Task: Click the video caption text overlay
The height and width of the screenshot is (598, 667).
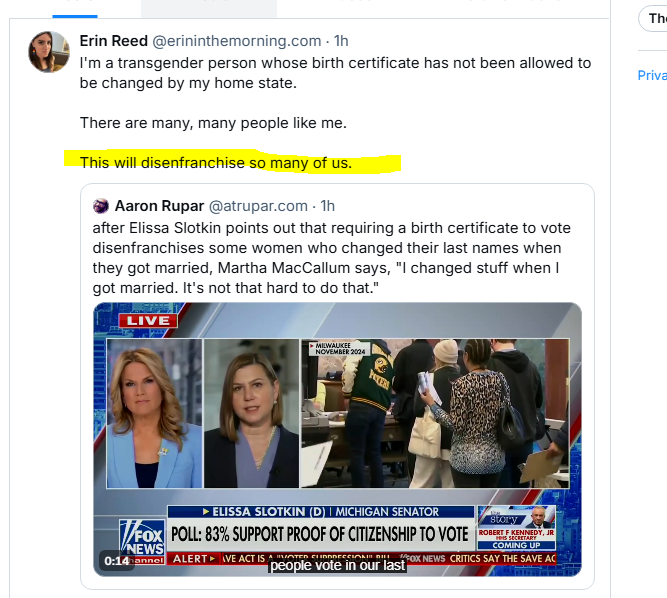Action: [337, 565]
